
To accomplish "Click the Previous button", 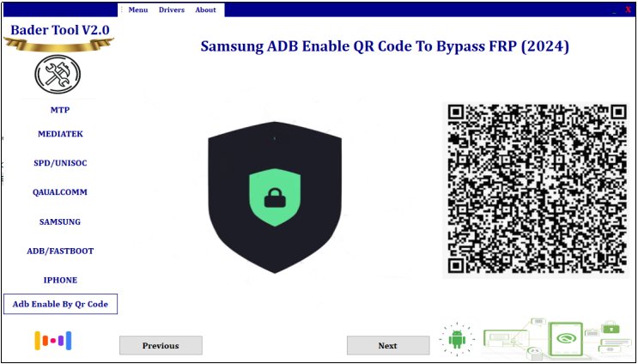I will pos(161,345).
